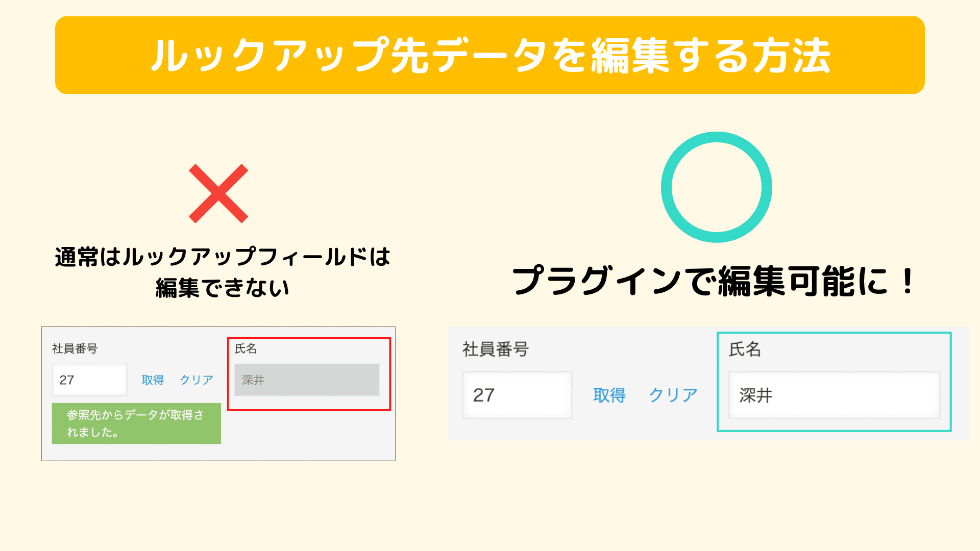Click the editable 氏名 field showing 深井

[834, 395]
